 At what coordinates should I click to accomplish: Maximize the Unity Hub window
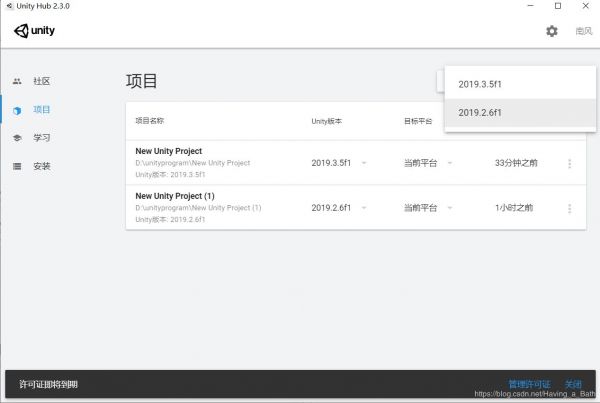[x=558, y=6]
